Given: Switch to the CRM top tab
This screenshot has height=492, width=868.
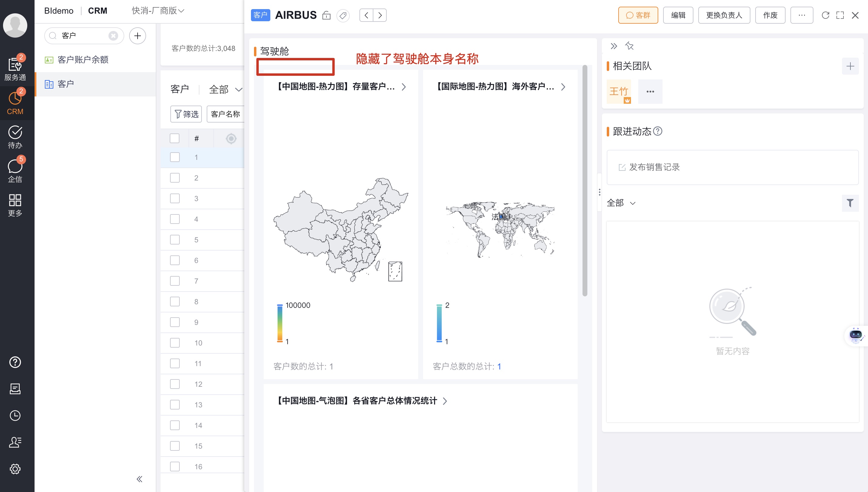Looking at the screenshot, I should pyautogui.click(x=98, y=11).
